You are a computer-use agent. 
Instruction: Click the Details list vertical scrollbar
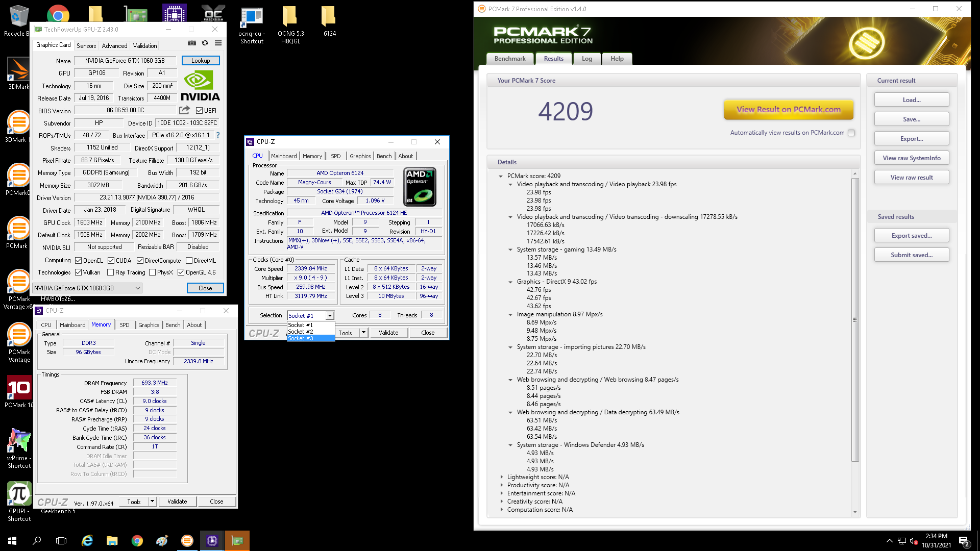[855, 319]
